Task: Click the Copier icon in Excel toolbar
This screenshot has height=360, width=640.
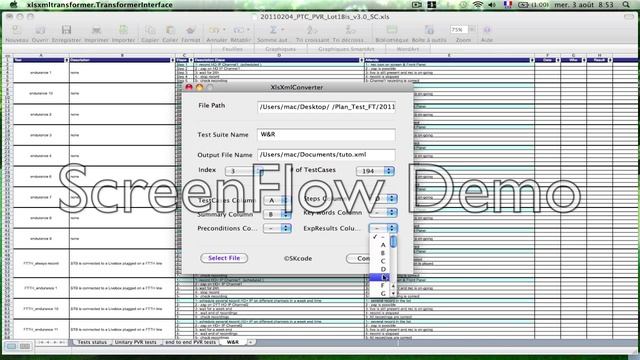Action: [x=150, y=30]
